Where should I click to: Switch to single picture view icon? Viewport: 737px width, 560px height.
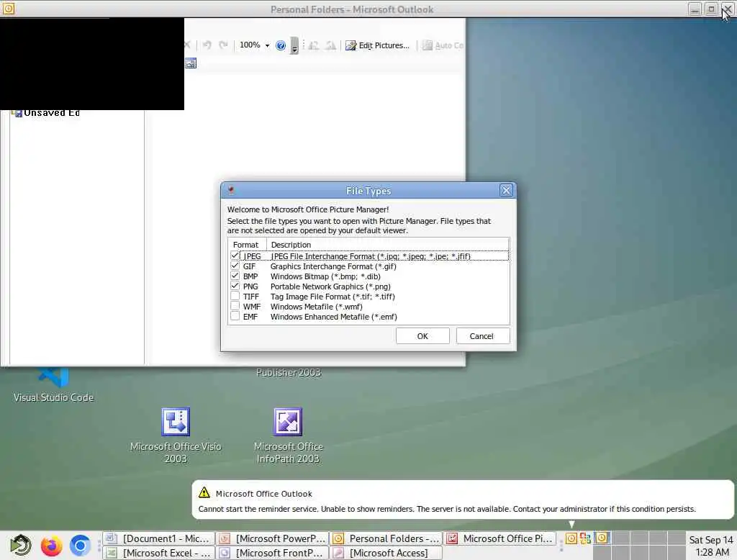[x=190, y=63]
